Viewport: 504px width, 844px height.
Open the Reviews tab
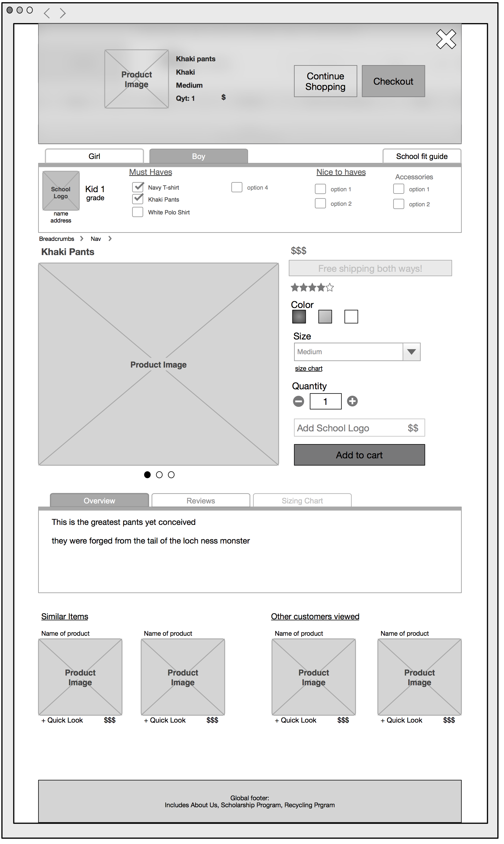[x=200, y=500]
